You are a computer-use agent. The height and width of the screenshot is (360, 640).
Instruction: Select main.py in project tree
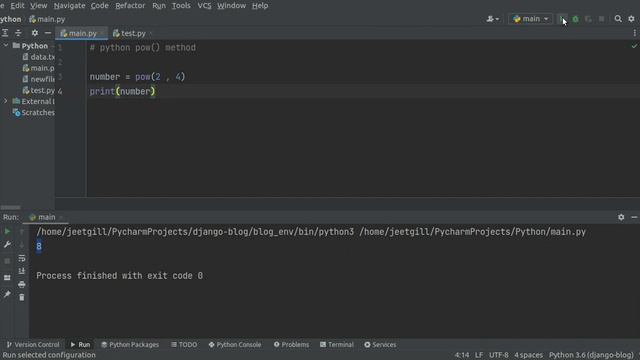click(39, 68)
